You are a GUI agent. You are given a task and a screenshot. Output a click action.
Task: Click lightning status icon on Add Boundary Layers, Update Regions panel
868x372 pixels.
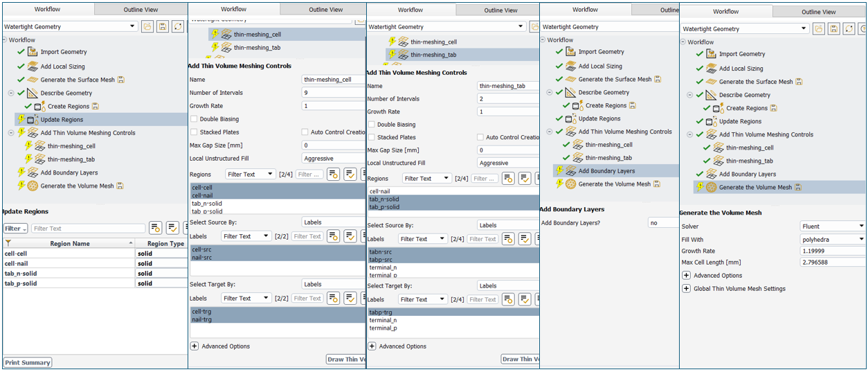21,172
